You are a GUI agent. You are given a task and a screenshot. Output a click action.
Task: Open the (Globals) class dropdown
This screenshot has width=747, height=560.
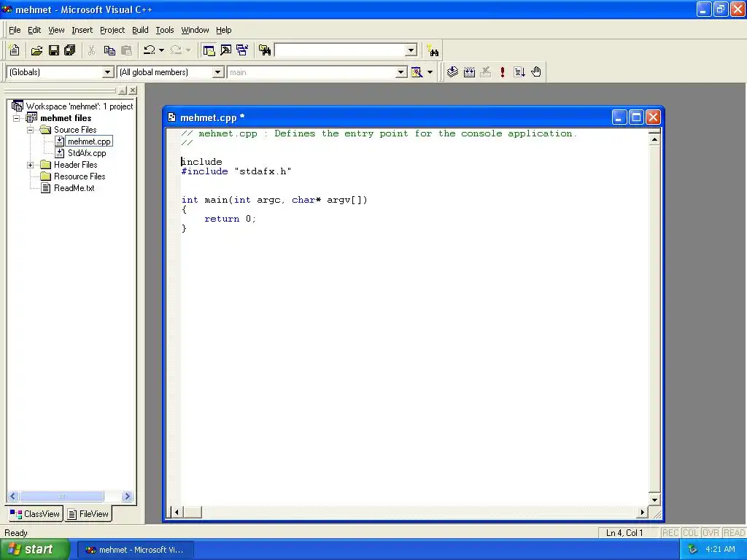[108, 72]
